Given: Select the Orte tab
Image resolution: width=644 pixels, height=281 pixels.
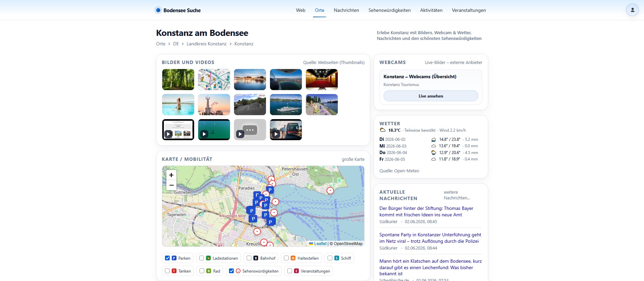Looking at the screenshot, I should 319,10.
